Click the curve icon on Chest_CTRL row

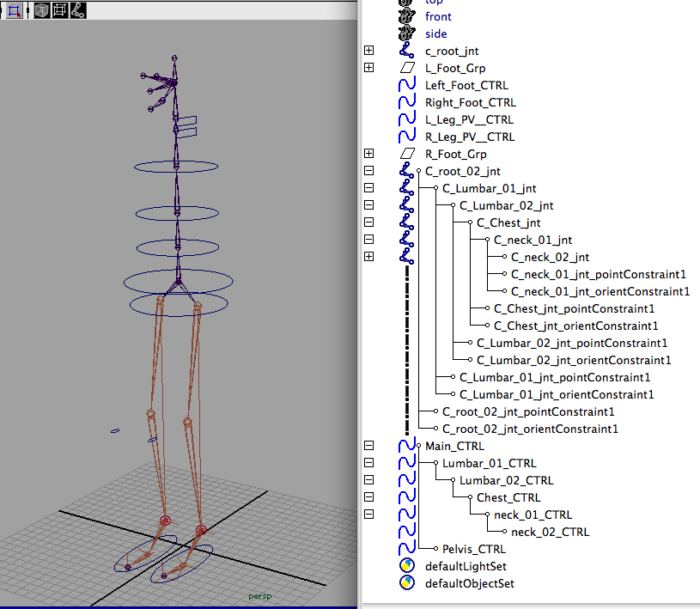point(407,497)
